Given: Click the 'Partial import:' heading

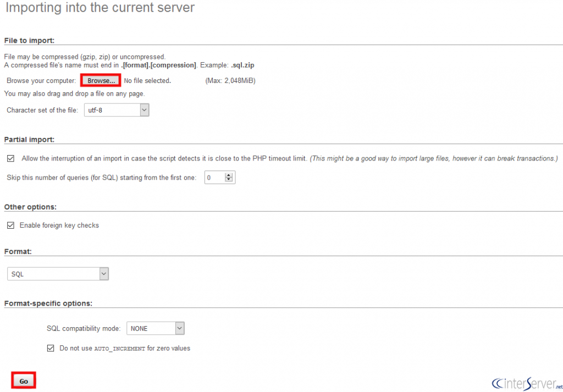Looking at the screenshot, I should click(29, 140).
